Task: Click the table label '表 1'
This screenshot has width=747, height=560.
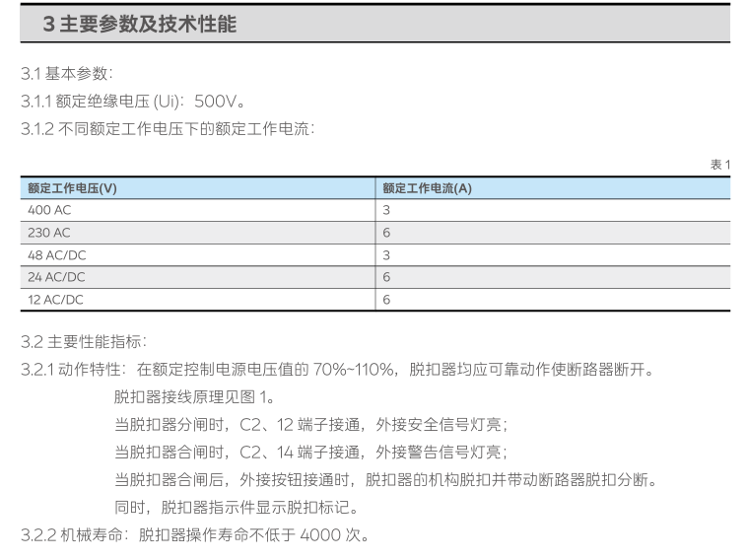Action: click(719, 165)
